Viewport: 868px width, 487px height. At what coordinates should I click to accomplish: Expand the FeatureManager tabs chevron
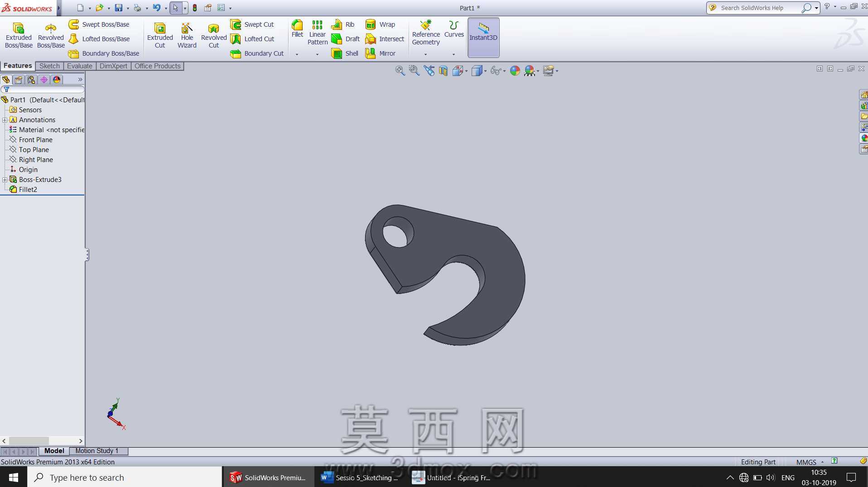(80, 80)
